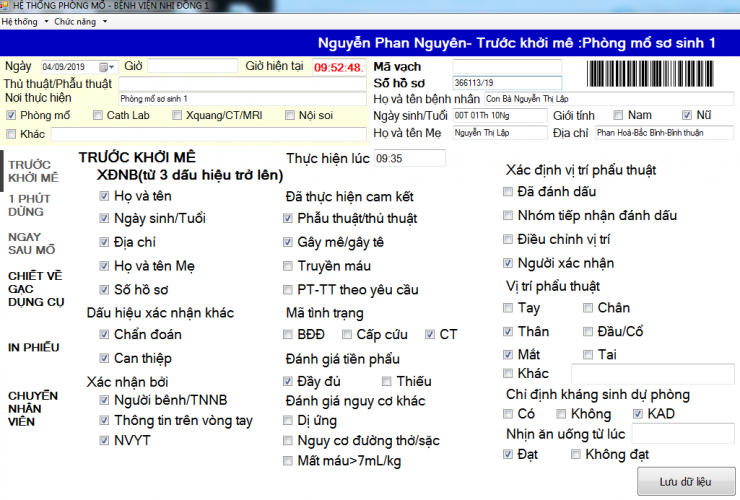740x500 pixels.
Task: Switch to the NGAY SAU MỔ tab
Action: click(32, 243)
